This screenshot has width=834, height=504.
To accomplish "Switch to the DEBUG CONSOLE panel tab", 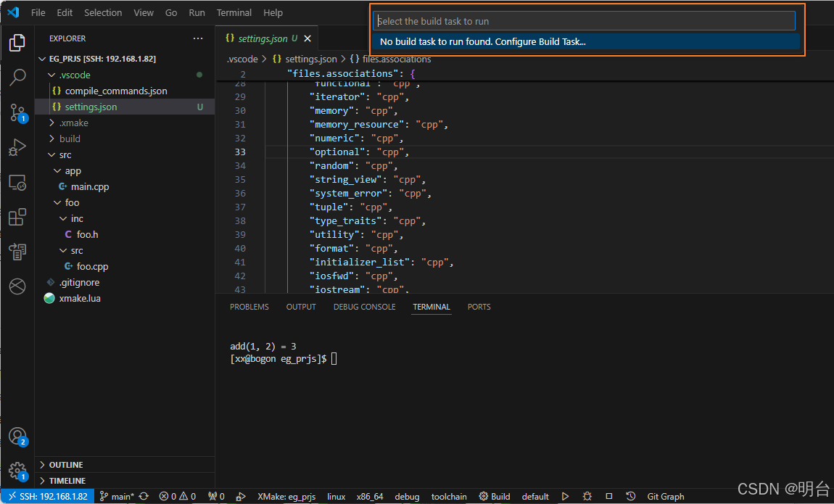I will click(x=364, y=307).
